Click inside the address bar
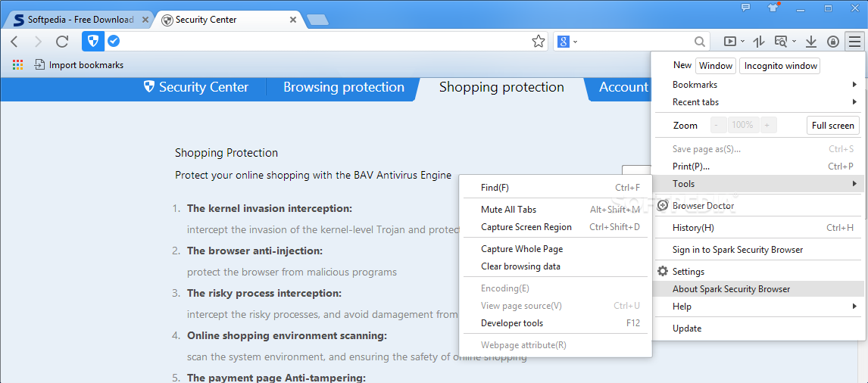The width and height of the screenshot is (868, 383). point(324,42)
